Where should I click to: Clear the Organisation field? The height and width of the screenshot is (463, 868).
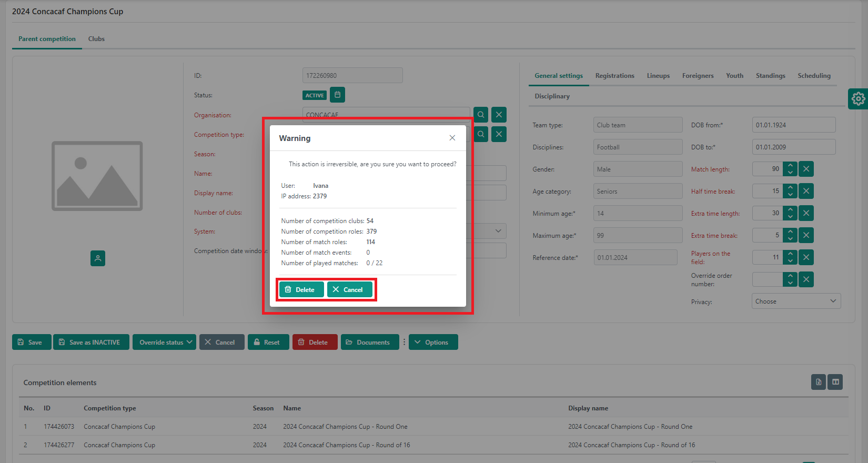tap(499, 115)
